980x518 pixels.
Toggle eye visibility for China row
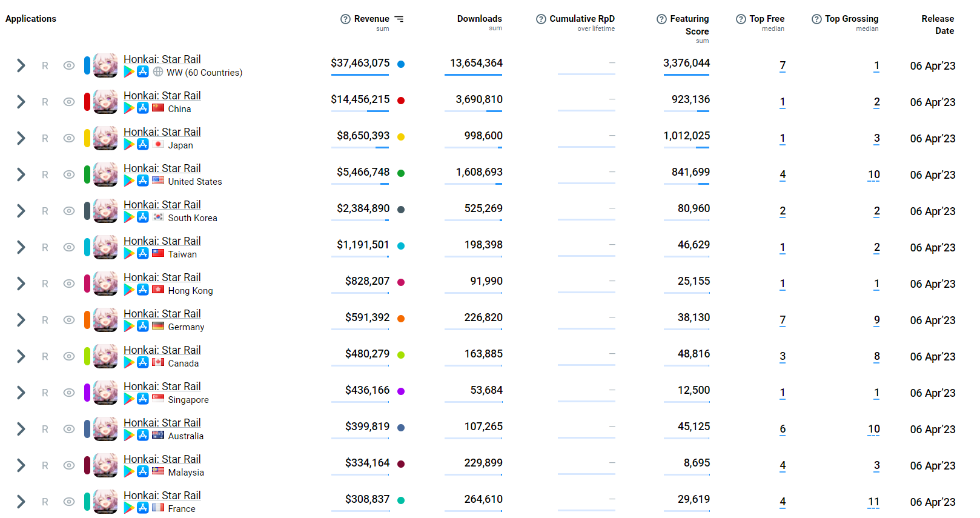pyautogui.click(x=69, y=102)
